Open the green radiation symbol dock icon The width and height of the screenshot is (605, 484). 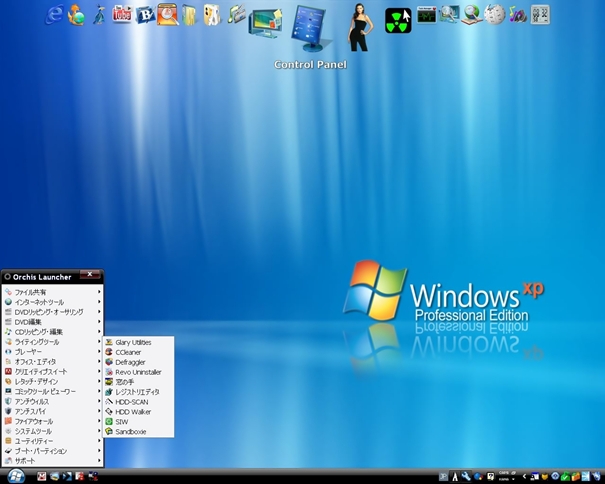pyautogui.click(x=398, y=20)
